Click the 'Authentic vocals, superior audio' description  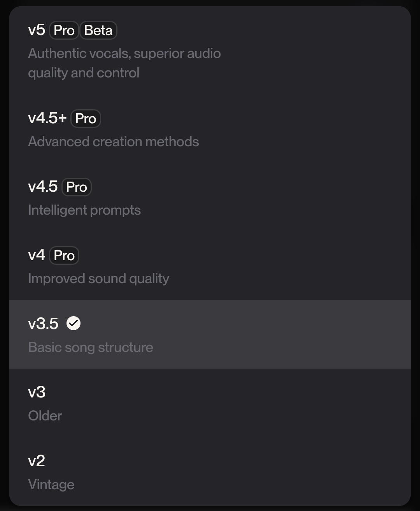(124, 53)
